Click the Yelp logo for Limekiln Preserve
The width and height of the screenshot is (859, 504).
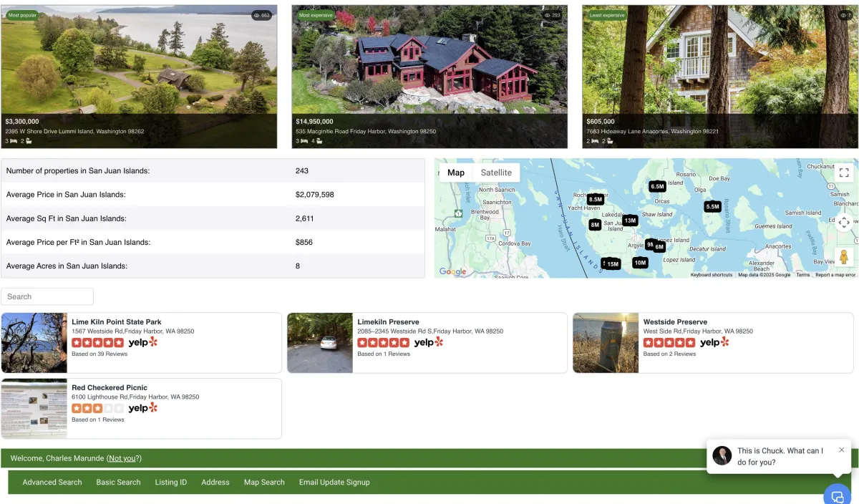pyautogui.click(x=429, y=342)
